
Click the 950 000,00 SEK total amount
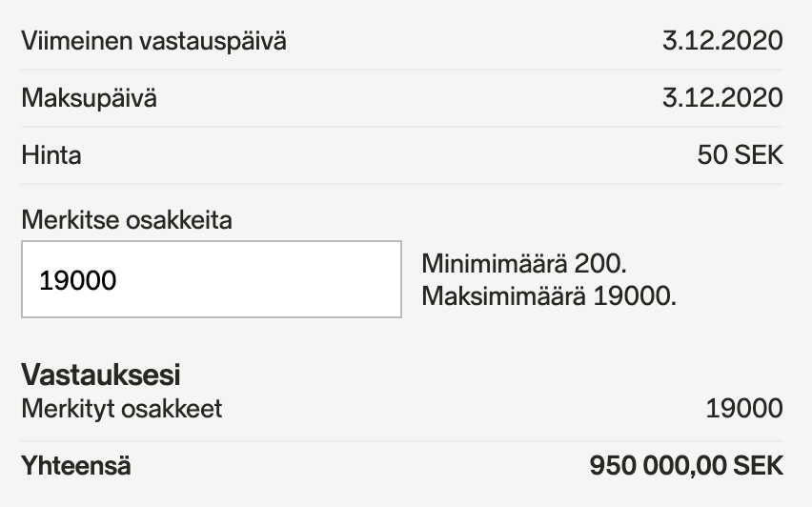coord(686,467)
